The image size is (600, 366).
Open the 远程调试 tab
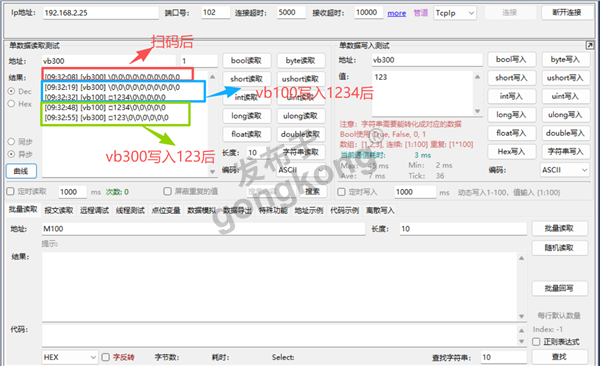[95, 210]
